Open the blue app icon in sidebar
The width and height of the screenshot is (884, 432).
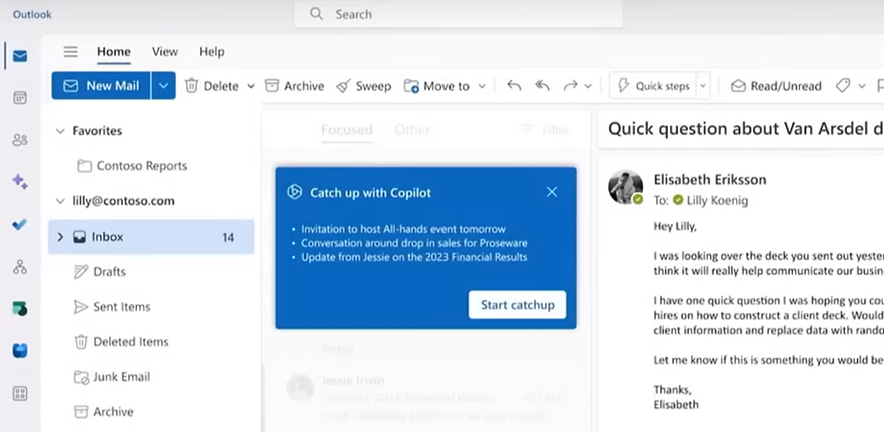[x=20, y=351]
